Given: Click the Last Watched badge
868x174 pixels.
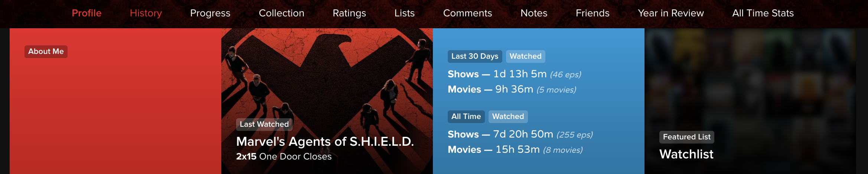Looking at the screenshot, I should click(x=264, y=124).
